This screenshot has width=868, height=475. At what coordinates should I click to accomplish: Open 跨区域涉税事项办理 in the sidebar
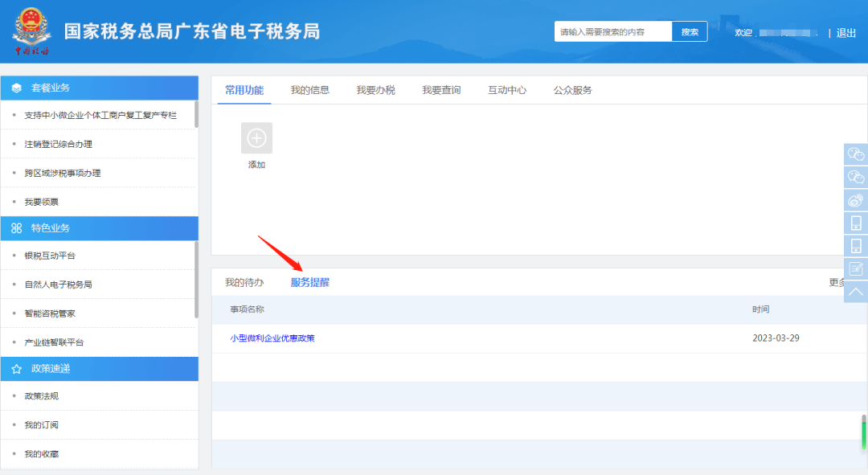[x=63, y=174]
